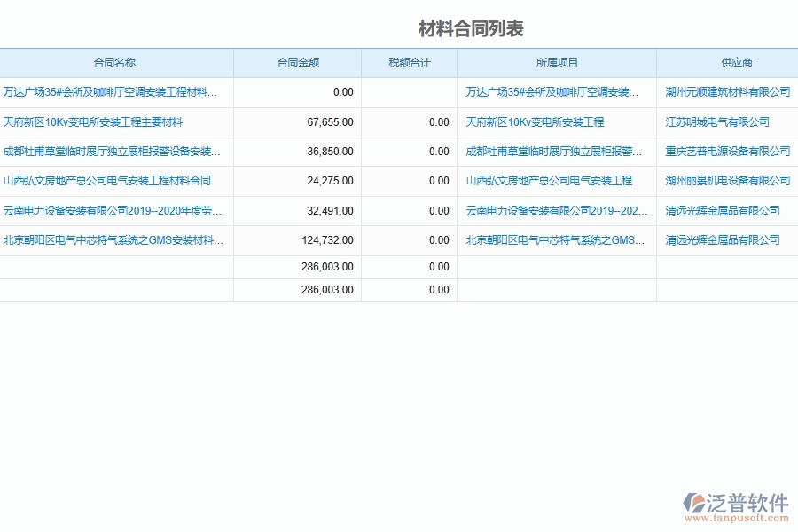Select supplier 重庆艺普电源设备有限公司
Screen dimensions: 798x532
point(726,152)
